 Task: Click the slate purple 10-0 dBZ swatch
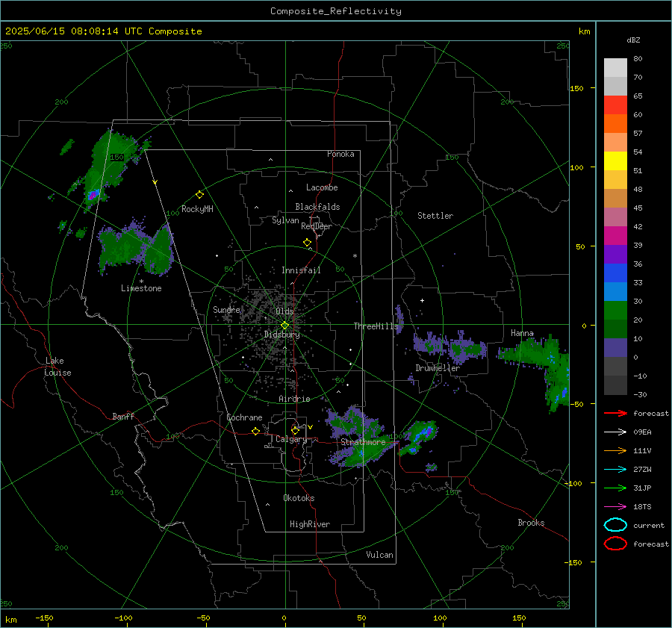click(x=615, y=348)
